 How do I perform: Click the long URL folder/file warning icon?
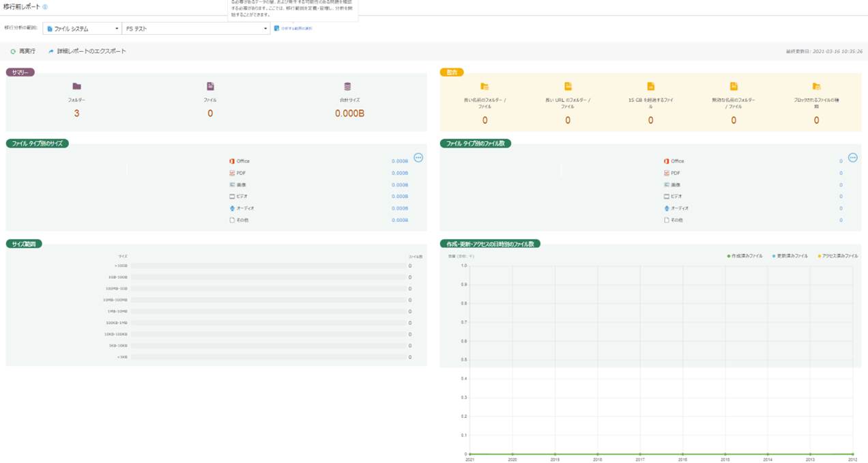568,87
